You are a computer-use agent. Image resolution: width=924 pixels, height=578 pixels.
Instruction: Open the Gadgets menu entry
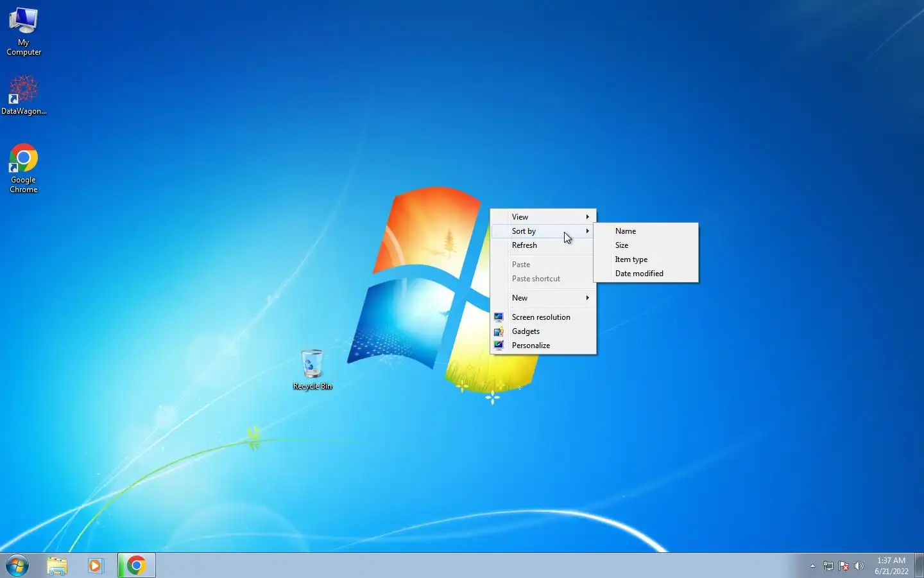click(x=543, y=331)
